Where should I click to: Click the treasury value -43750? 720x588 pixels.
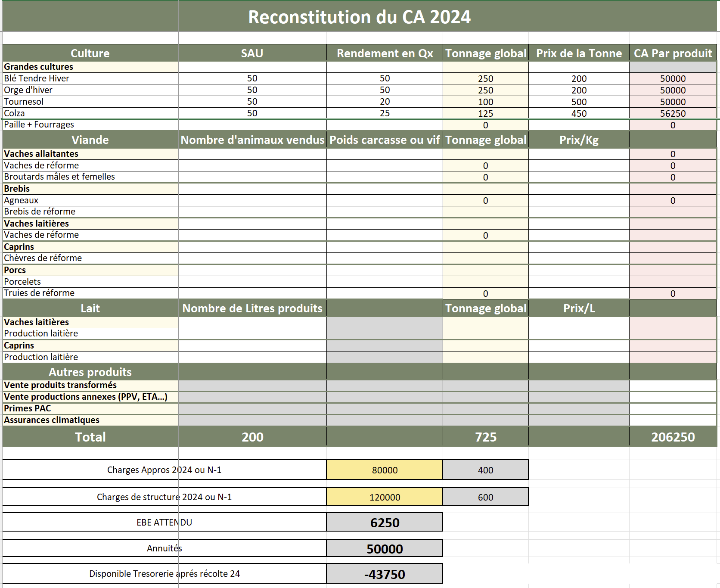pyautogui.click(x=385, y=574)
